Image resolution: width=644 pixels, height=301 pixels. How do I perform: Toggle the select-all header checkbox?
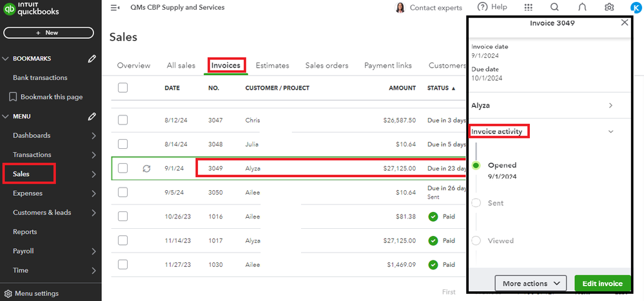[x=123, y=88]
